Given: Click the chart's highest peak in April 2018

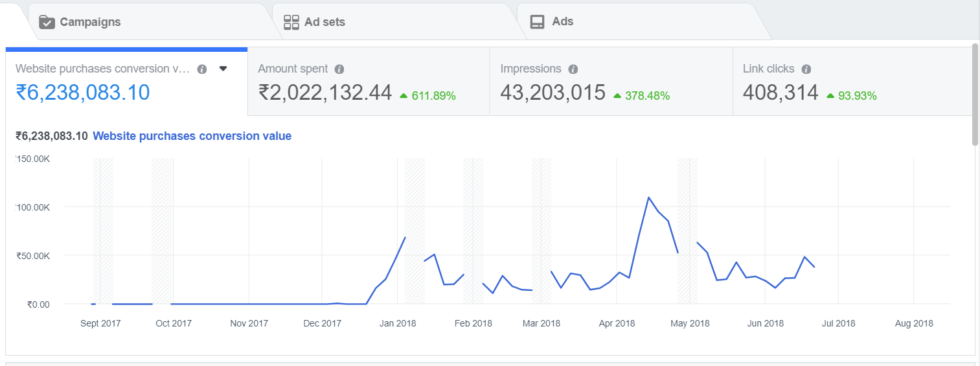Looking at the screenshot, I should click(648, 198).
